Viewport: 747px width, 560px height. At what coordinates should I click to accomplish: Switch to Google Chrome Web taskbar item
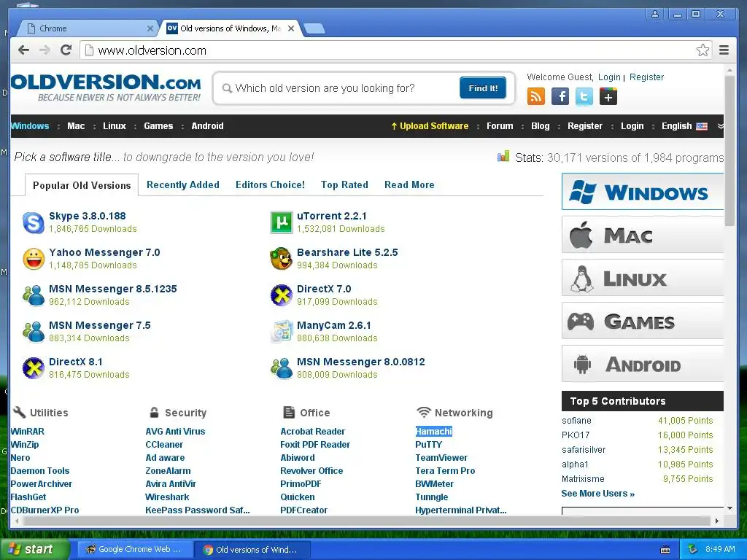135,550
